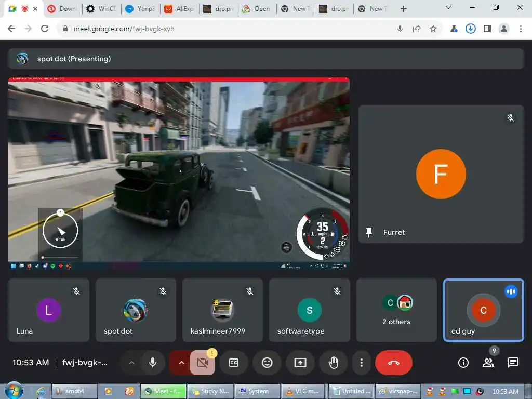Select the Luna participant tile

49,310
